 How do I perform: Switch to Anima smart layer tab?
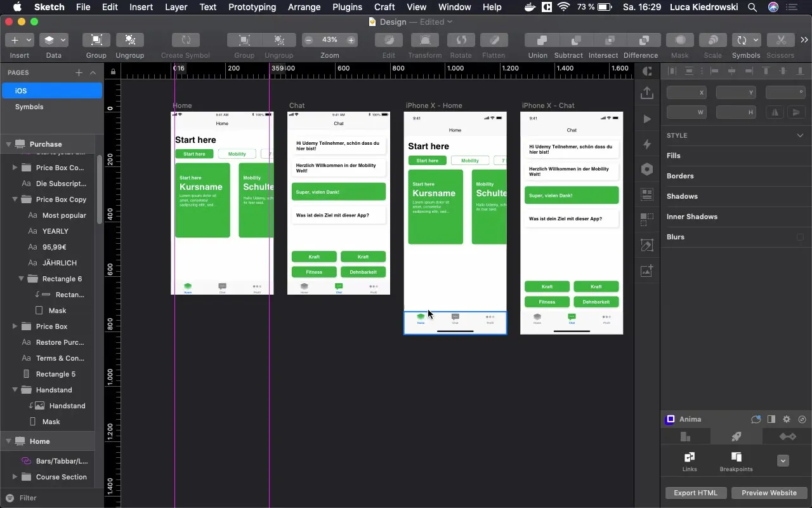(787, 436)
